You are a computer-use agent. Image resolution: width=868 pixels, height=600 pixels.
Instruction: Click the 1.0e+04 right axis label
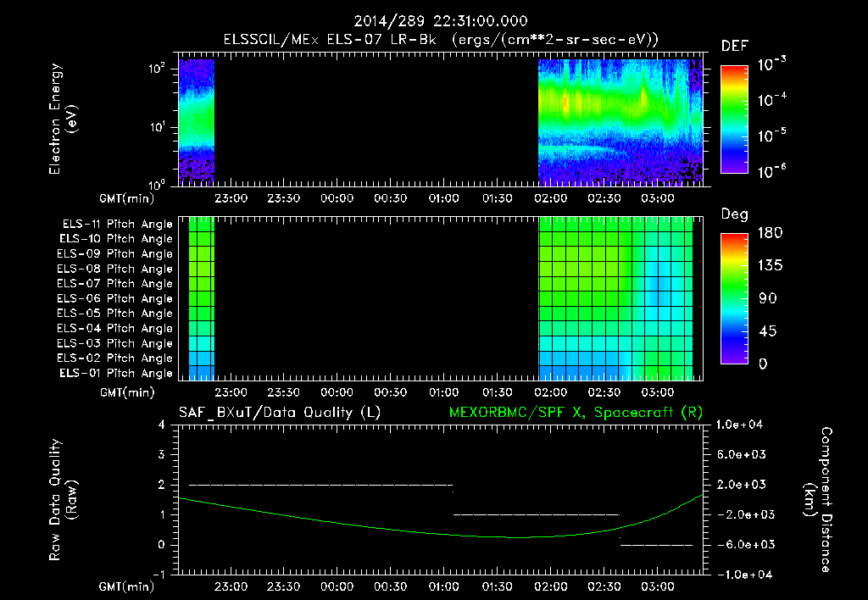coord(739,425)
